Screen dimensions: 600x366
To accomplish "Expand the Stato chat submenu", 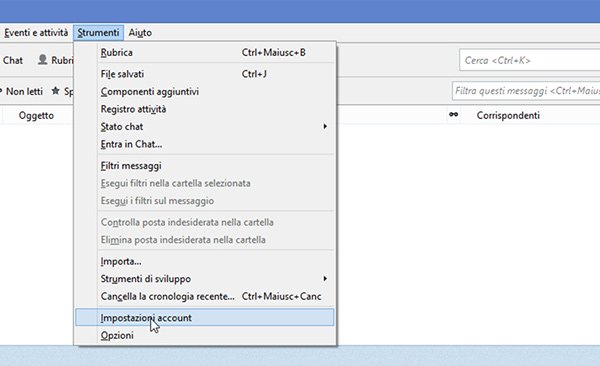I will [x=204, y=127].
